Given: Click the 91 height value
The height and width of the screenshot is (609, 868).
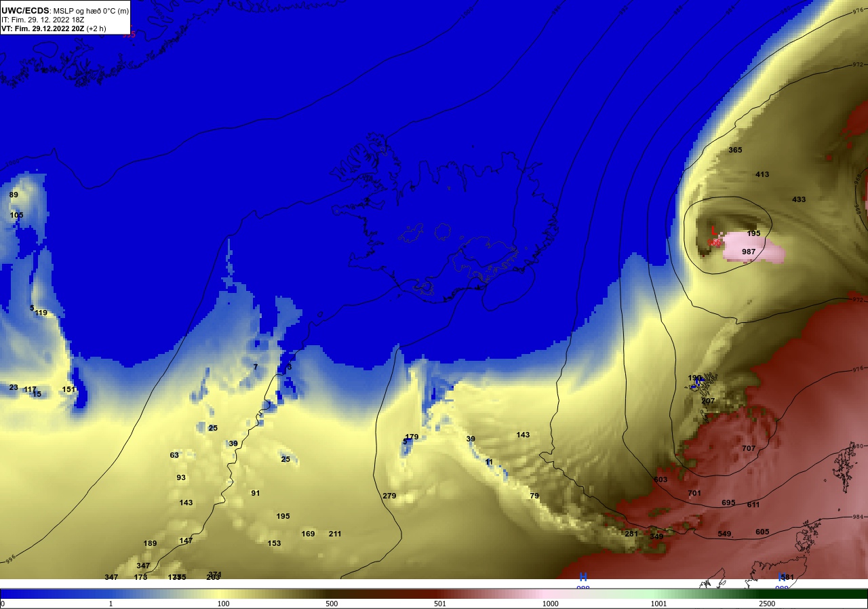Looking at the screenshot, I should pos(256,493).
